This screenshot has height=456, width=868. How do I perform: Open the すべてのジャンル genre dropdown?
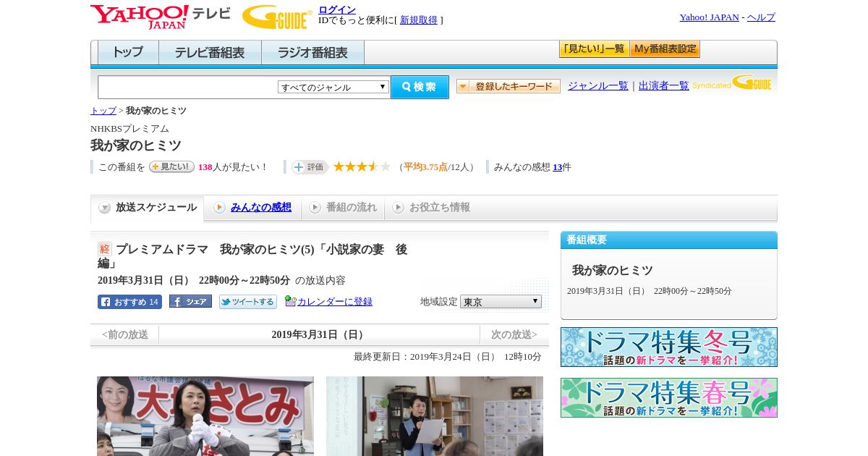coord(333,87)
